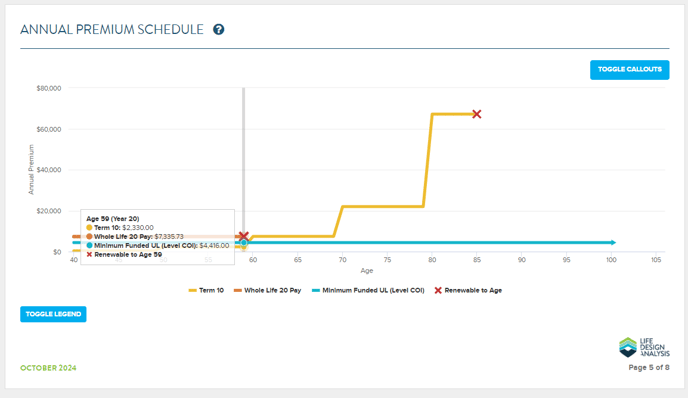Click the teal arrowhead at age 100
The width and height of the screenshot is (688, 398).
tap(613, 242)
